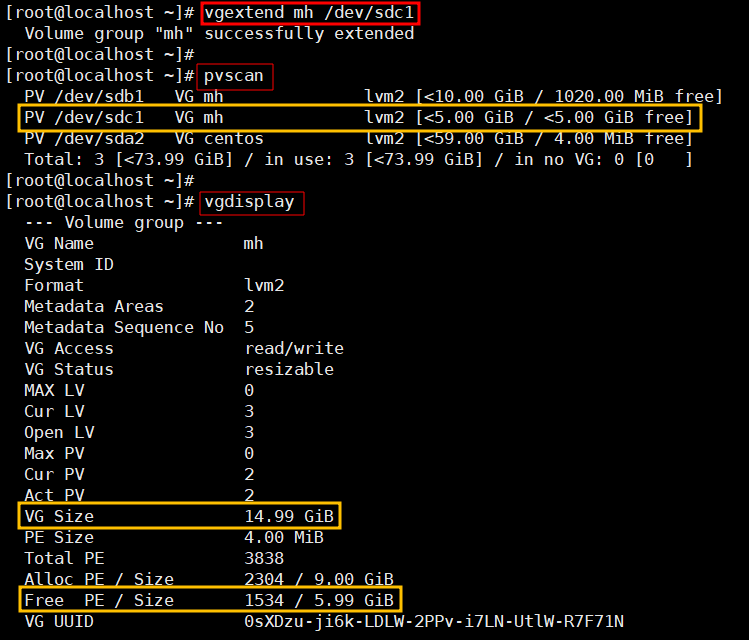Click the VG UUID string '0sXDzu-ji6k-...'
The image size is (749, 640).
click(434, 621)
